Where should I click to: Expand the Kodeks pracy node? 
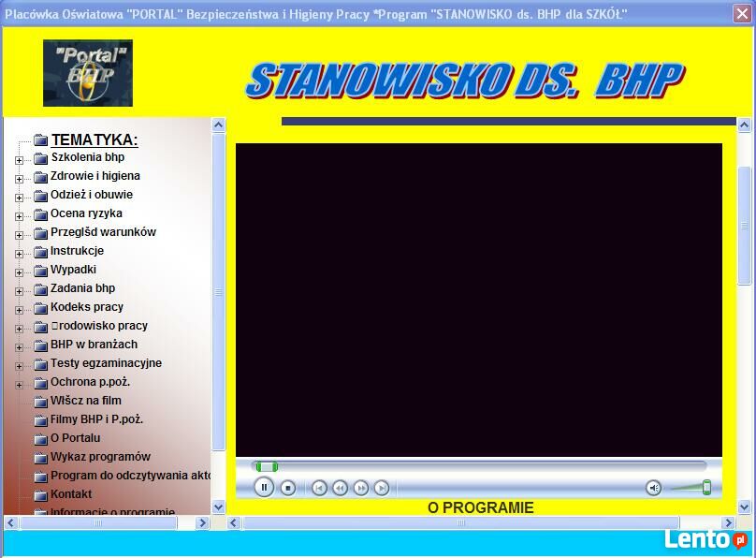(x=19, y=310)
